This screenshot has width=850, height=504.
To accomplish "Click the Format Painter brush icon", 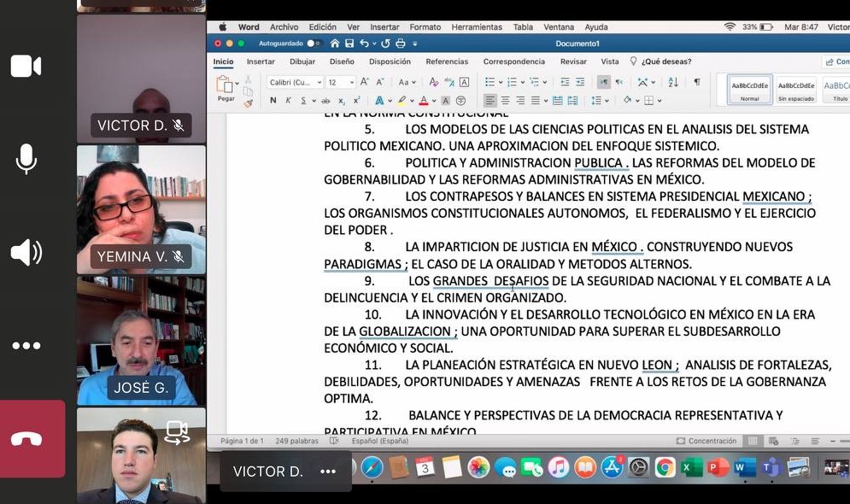I will (249, 103).
